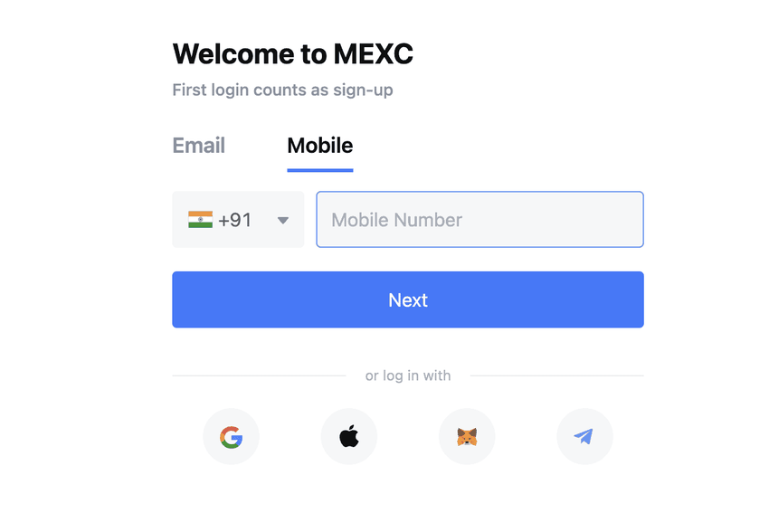This screenshot has height=532, width=769.
Task: Log in via Telegram paper-plane icon
Action: (584, 436)
